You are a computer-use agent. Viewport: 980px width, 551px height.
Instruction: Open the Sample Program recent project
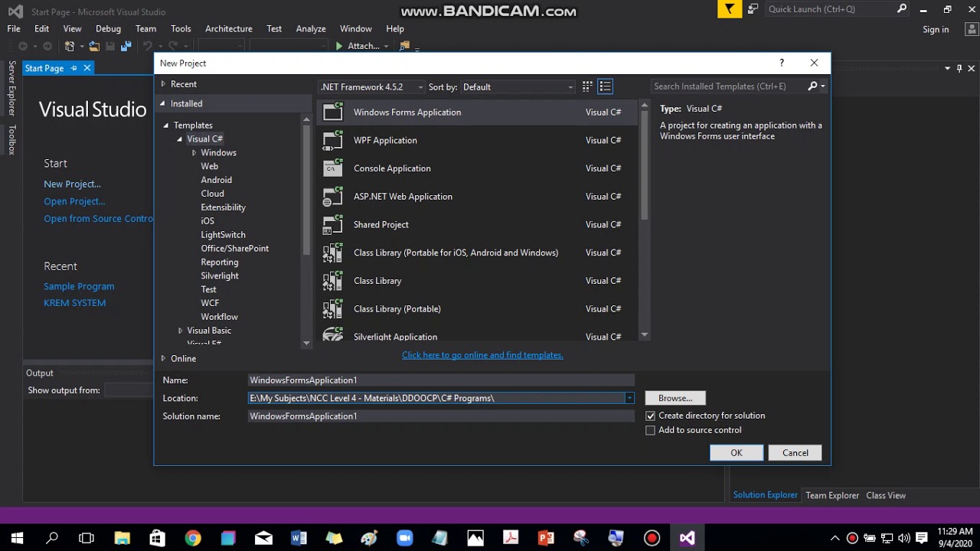click(x=79, y=286)
